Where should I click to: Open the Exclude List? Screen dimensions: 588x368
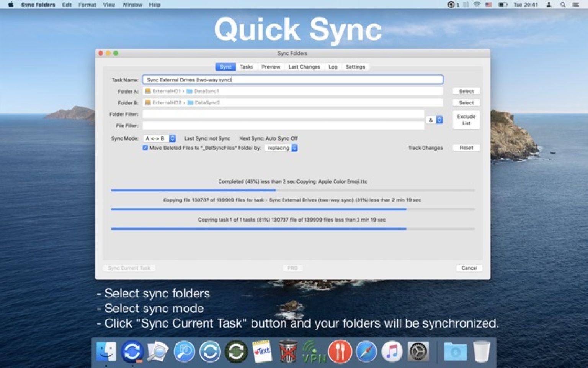[466, 120]
